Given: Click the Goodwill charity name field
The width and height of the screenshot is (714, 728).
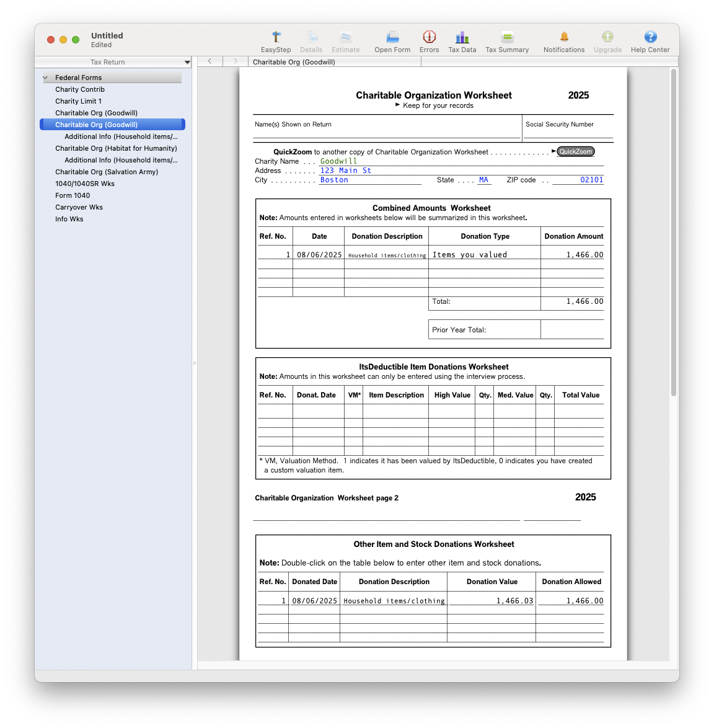Looking at the screenshot, I should pyautogui.click(x=338, y=161).
